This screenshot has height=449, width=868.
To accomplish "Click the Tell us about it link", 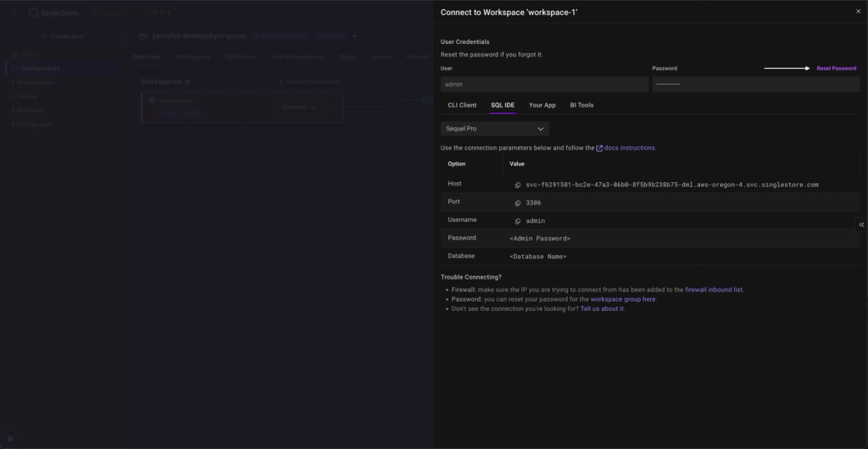I will tap(603, 308).
